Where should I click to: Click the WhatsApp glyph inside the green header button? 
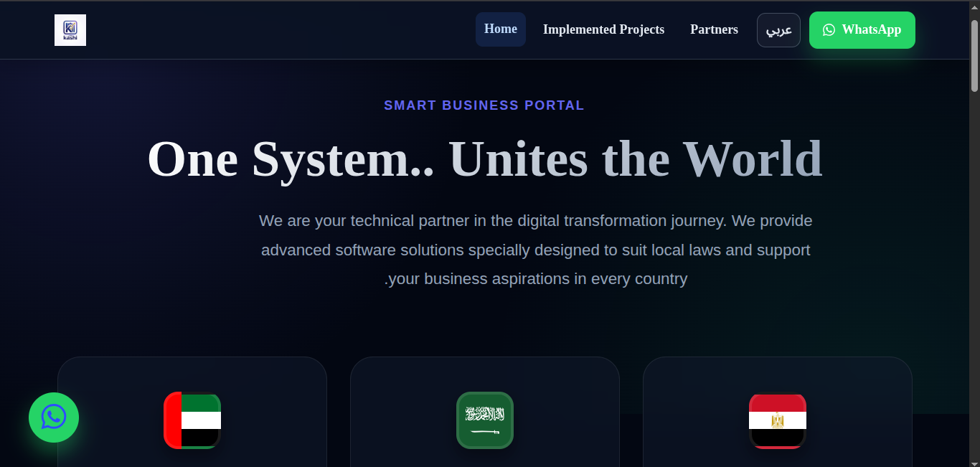(x=829, y=30)
